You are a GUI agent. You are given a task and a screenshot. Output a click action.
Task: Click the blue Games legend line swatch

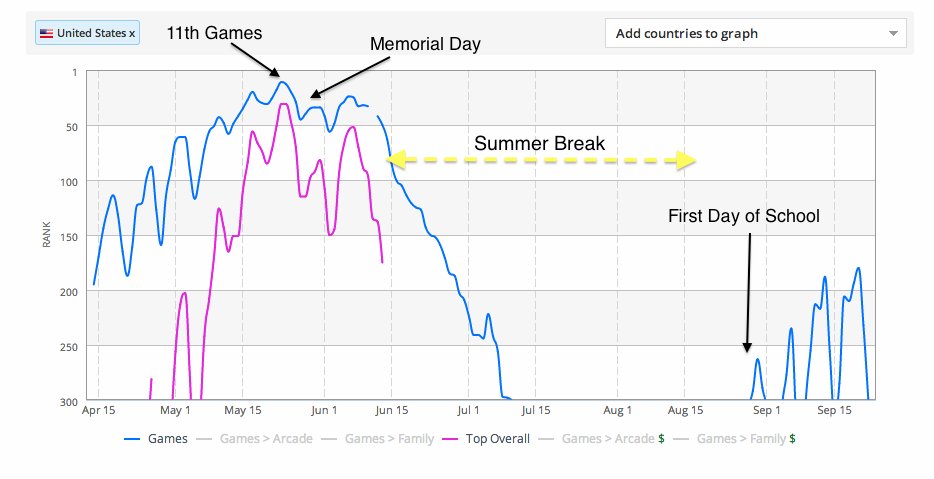tap(132, 439)
